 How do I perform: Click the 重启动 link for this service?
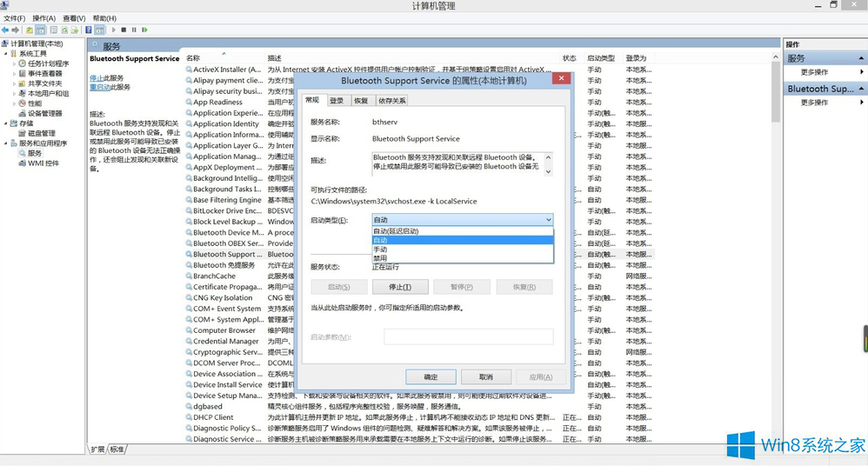click(x=100, y=87)
